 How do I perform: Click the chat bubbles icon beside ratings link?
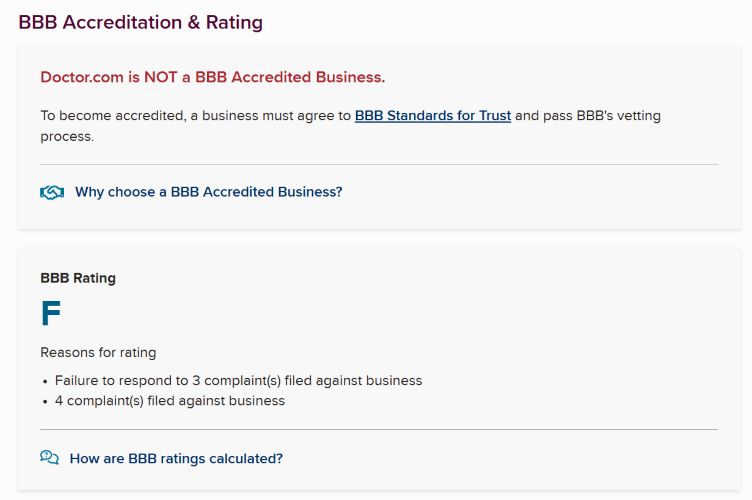(50, 458)
